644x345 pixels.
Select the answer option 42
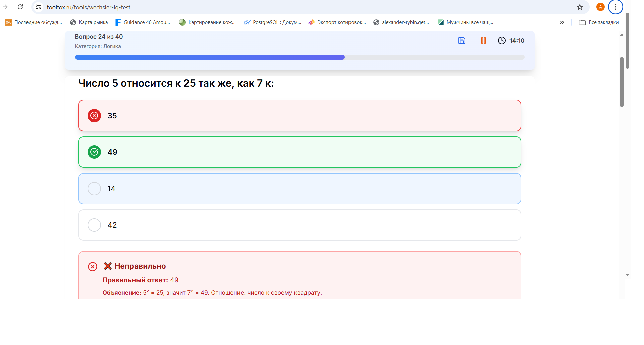tap(300, 225)
